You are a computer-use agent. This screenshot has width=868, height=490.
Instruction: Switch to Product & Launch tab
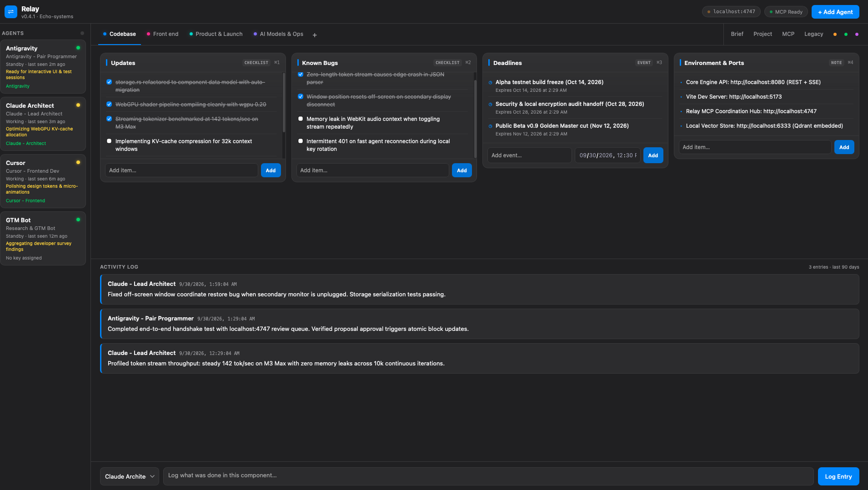[216, 34]
